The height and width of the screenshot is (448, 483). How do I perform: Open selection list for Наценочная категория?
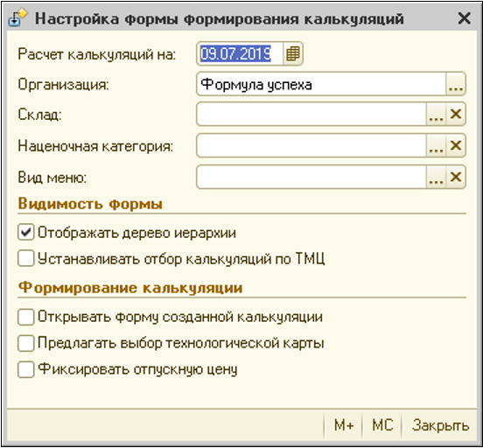coord(436,146)
